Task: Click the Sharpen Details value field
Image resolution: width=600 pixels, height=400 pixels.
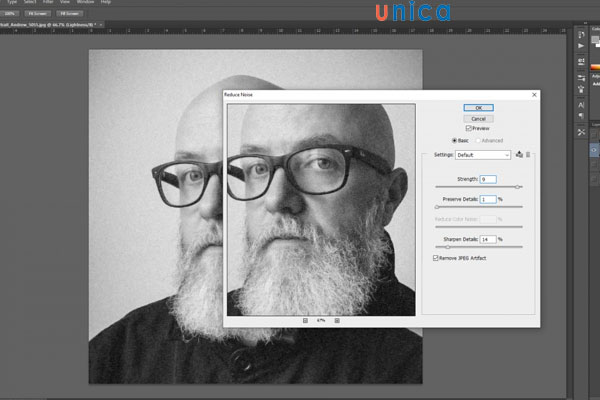Action: [488, 240]
